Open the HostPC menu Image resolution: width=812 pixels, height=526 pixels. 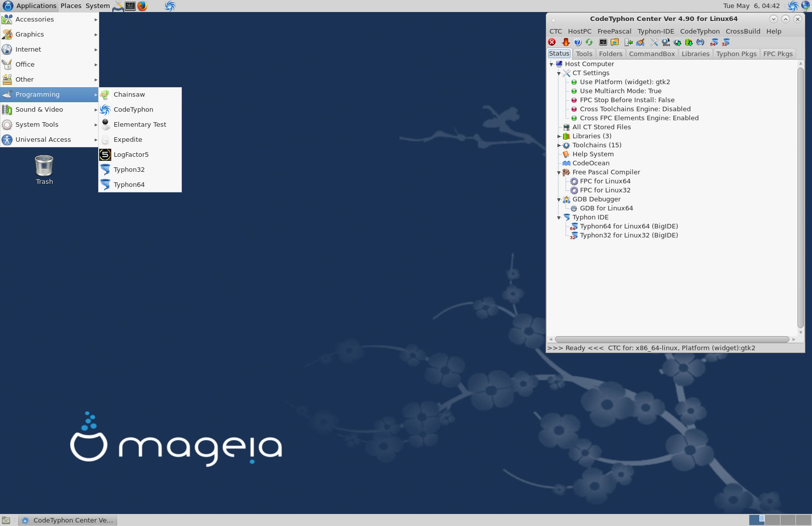580,31
